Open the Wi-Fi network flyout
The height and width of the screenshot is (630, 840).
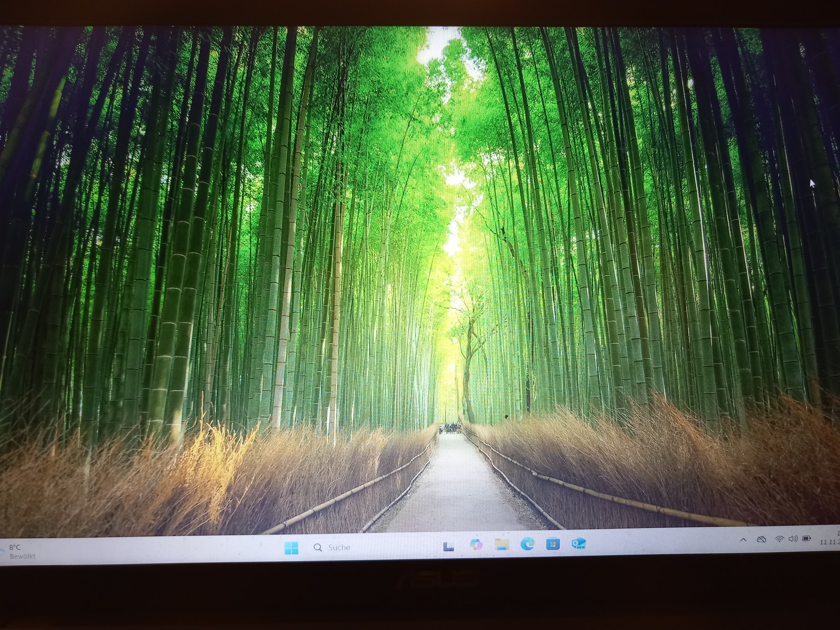coord(779,539)
